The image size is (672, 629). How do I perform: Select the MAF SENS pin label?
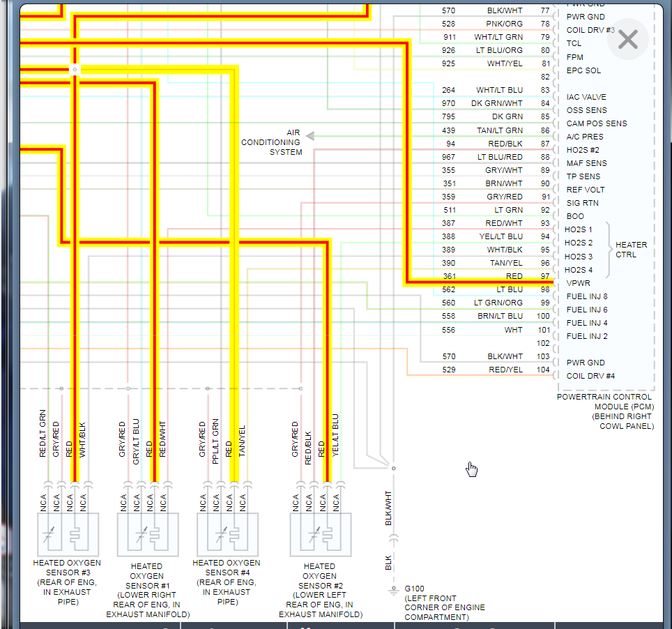tap(586, 163)
